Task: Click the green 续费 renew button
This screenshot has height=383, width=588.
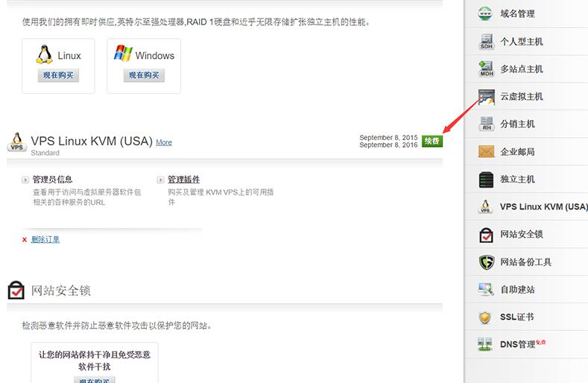Action: [431, 141]
